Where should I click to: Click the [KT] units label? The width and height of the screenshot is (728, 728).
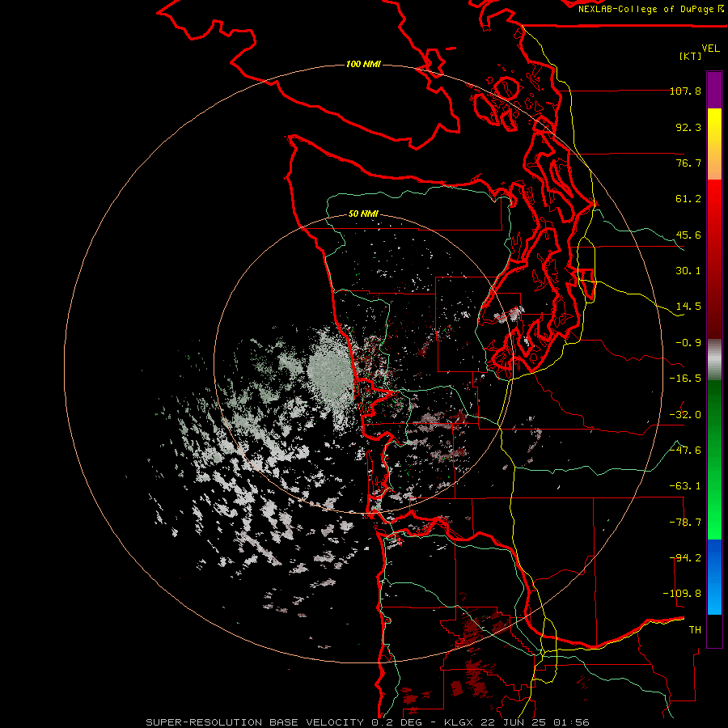[x=691, y=56]
